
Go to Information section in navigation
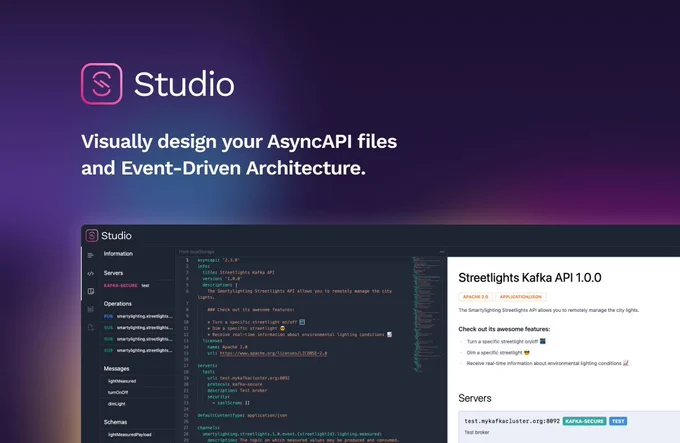pyautogui.click(x=118, y=254)
